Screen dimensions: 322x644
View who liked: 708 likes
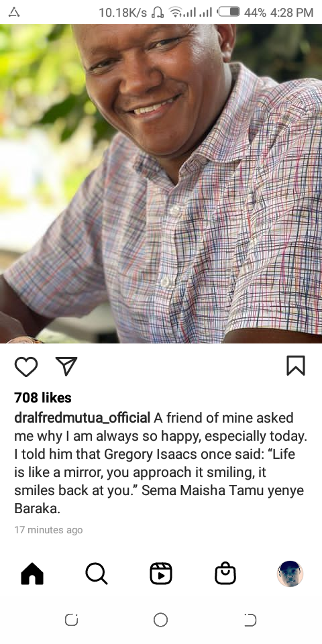[x=43, y=398]
